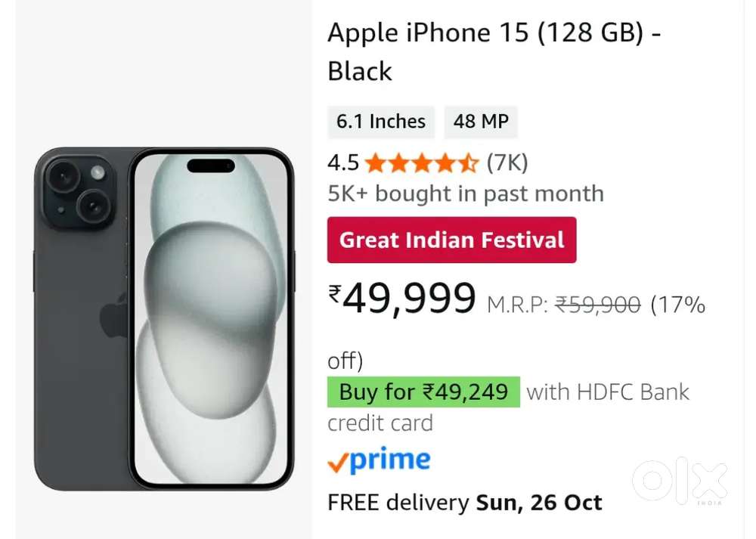Click the third star in the rating row
The height and width of the screenshot is (539, 756).
[x=421, y=163]
